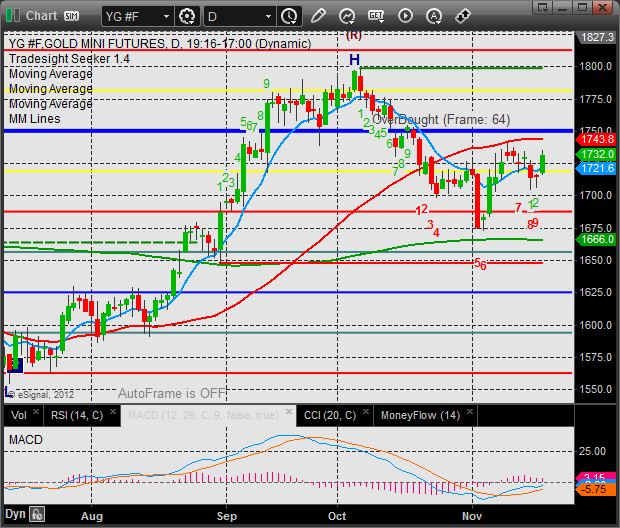Image resolution: width=620 pixels, height=528 pixels.
Task: Click the MM Lines study label
Action: pos(35,119)
